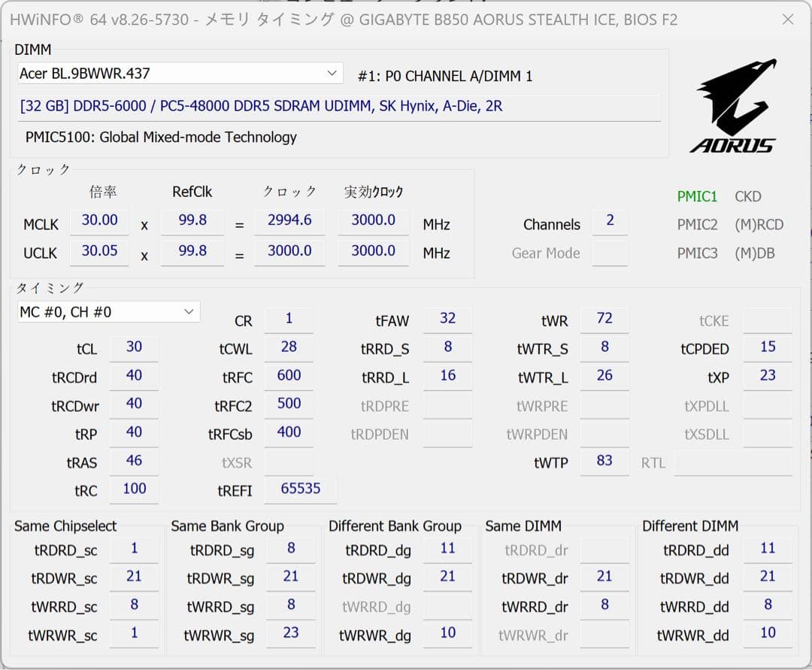Click the tWTP field showing 83
812x670 pixels.
[x=604, y=462]
